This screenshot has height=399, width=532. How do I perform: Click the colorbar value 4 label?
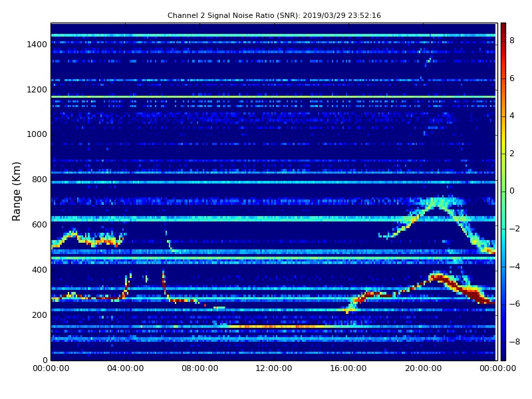[512, 116]
